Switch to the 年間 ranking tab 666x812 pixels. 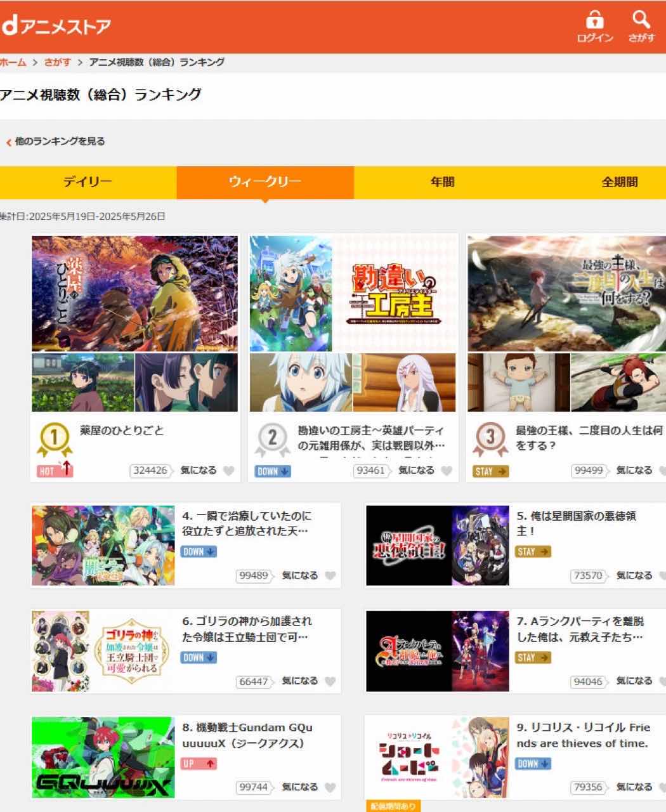442,182
